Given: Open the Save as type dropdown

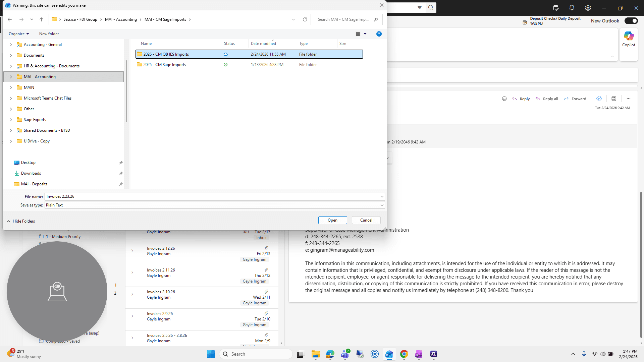Looking at the screenshot, I should click(215, 205).
